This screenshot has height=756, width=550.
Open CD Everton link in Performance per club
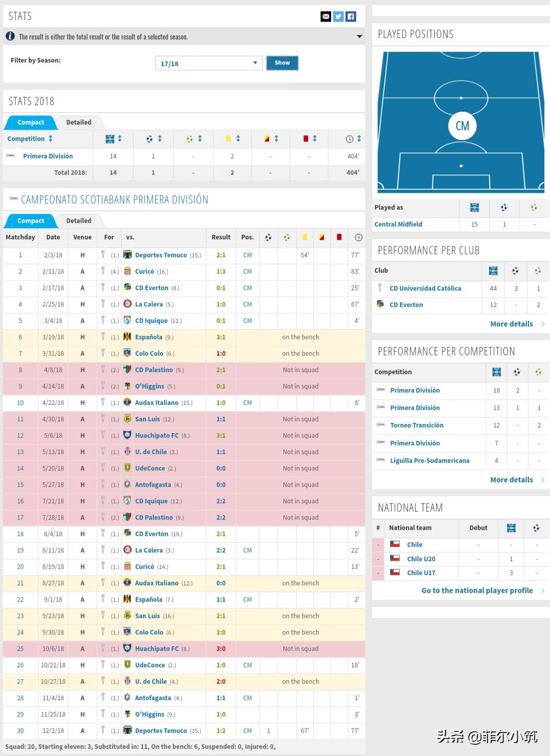click(x=406, y=304)
